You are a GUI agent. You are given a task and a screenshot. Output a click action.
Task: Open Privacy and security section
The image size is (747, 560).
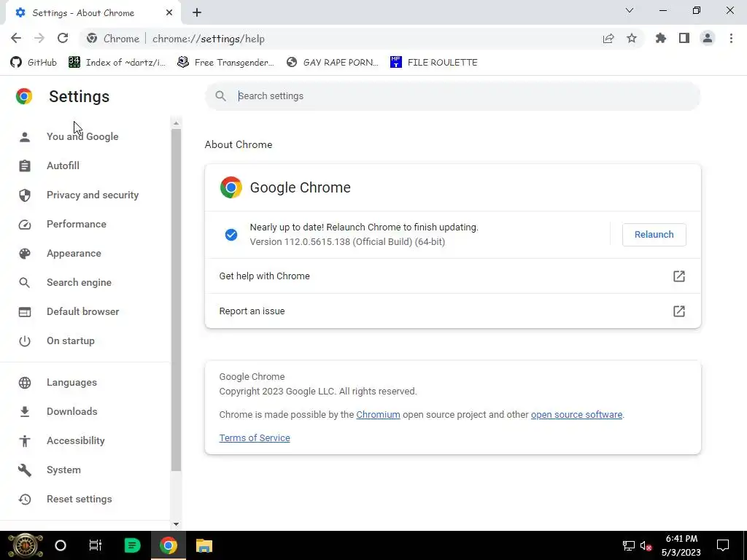point(93,195)
